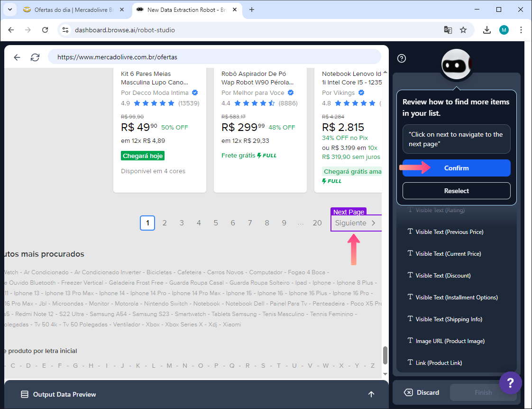Open the Xbox Series X search link

(x=184, y=325)
